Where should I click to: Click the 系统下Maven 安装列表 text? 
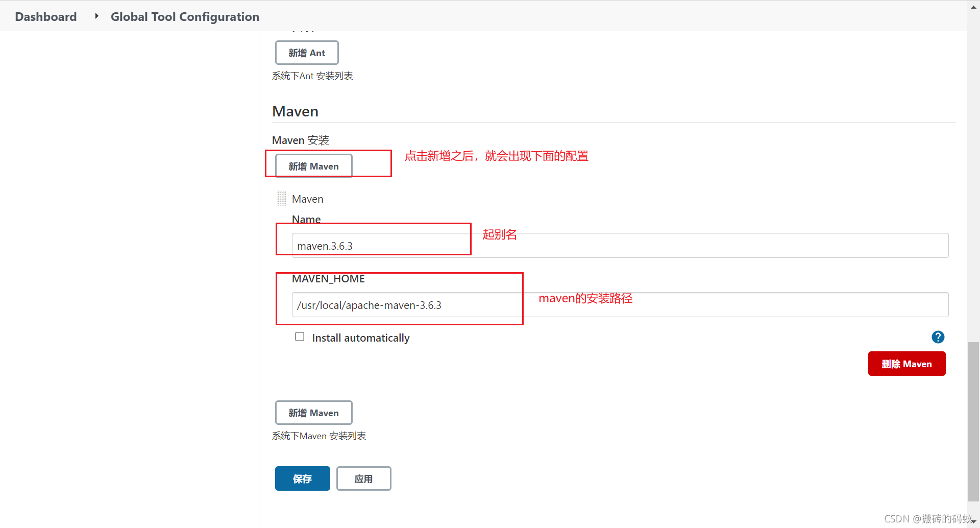[319, 436]
